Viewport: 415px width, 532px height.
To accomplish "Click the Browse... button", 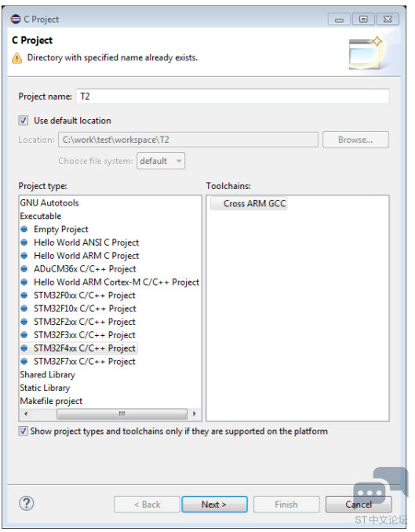I will click(x=355, y=140).
